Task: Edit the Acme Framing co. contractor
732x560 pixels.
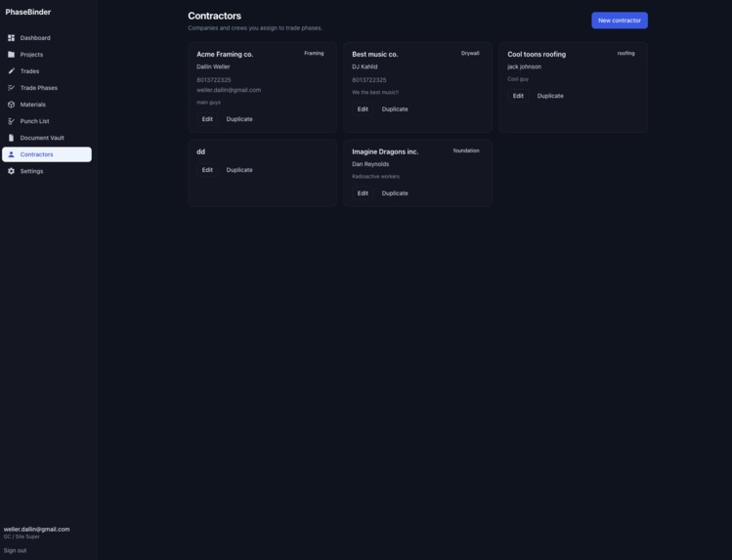Action: tap(207, 119)
